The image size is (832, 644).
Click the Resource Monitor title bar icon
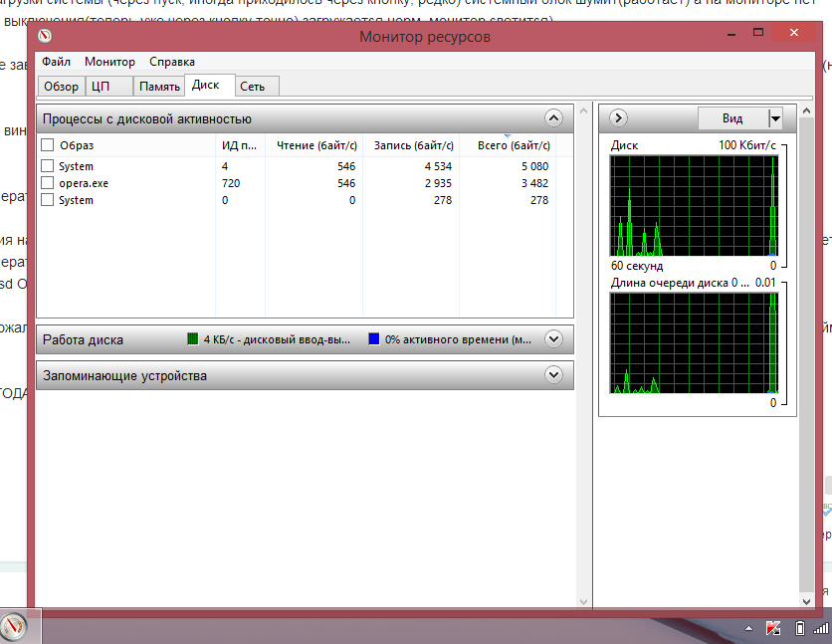[x=45, y=36]
